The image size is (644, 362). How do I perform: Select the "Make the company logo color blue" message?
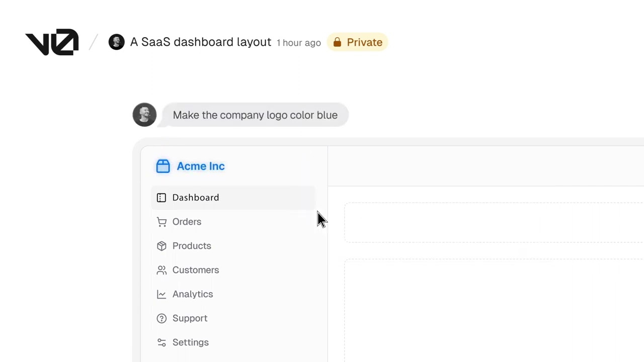click(255, 115)
